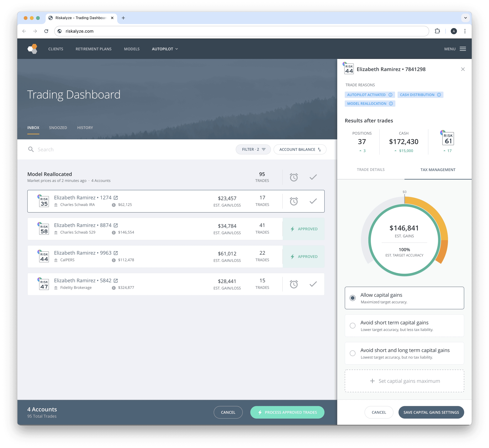489x448 pixels.
Task: Click Process Approved Trades button
Action: pos(287,412)
